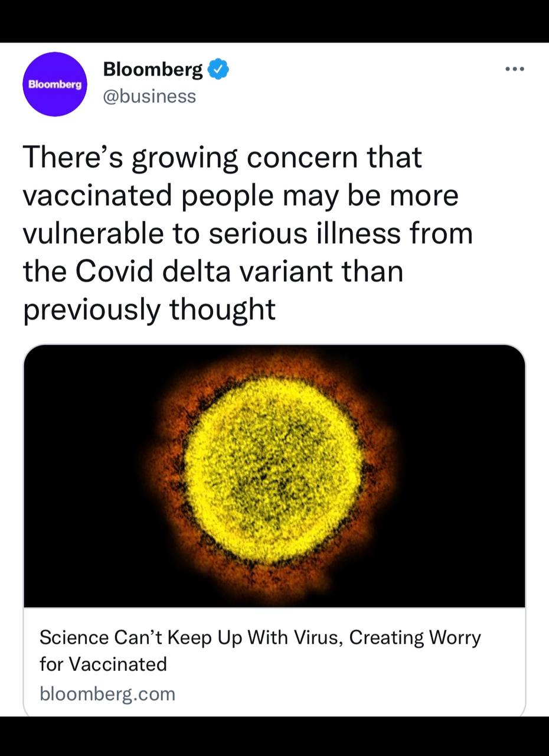The image size is (549, 756).
Task: Click the word 'Covid' in the tweet
Action: pos(122,272)
